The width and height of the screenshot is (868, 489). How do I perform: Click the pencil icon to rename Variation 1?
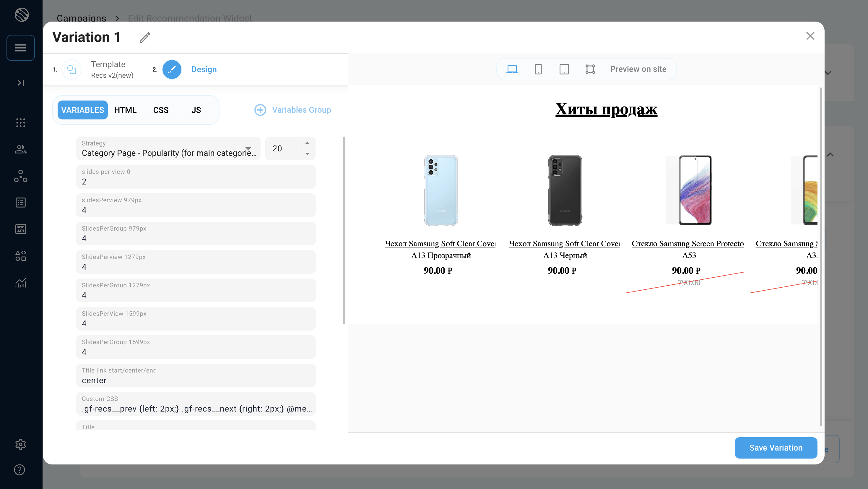[145, 38]
